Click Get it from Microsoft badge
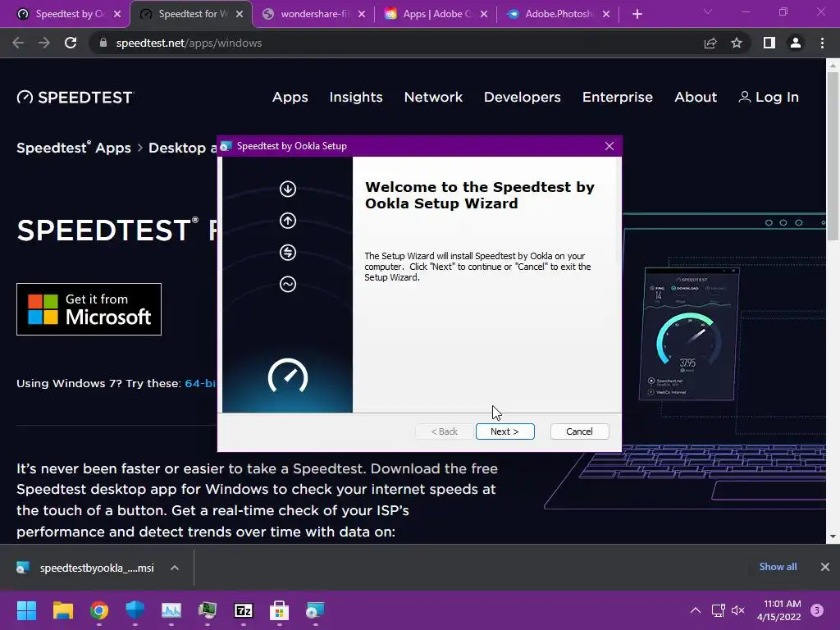The image size is (840, 630). pos(89,309)
